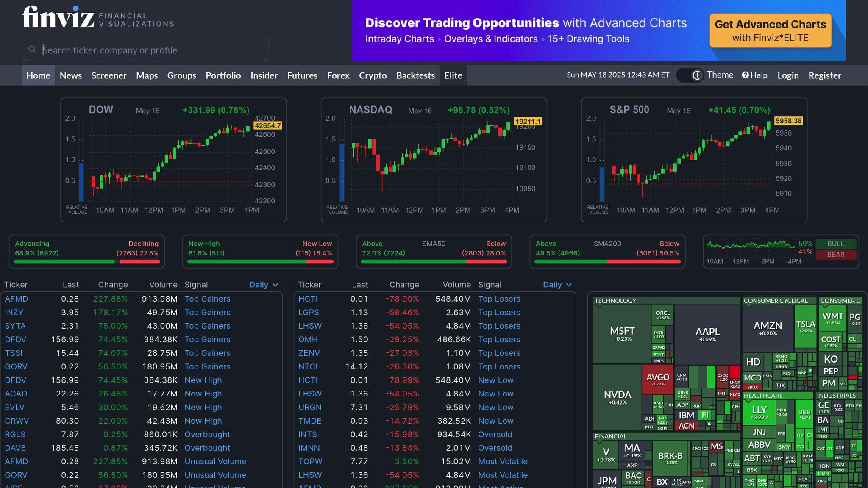
Task: Open the Elite menu item
Action: (x=453, y=75)
